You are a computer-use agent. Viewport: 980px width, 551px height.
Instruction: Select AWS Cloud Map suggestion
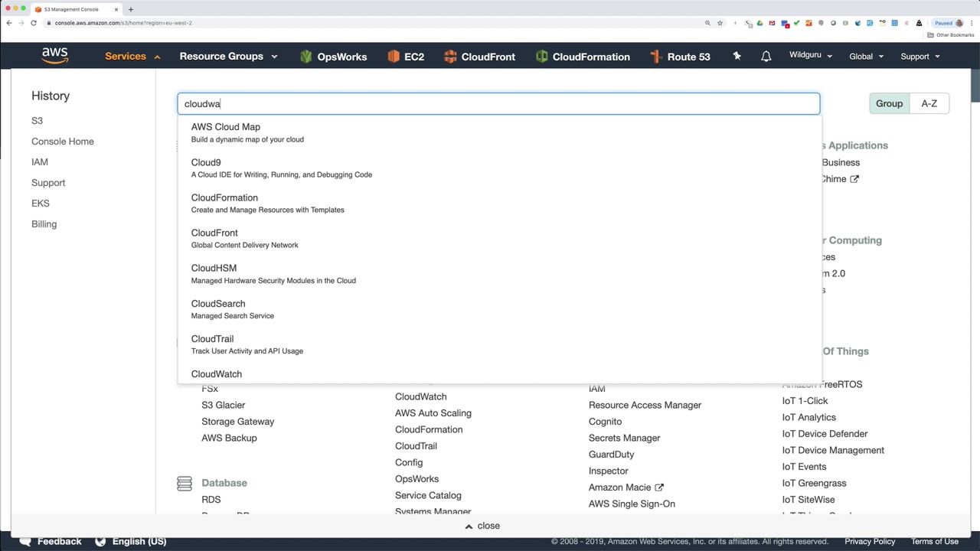click(x=499, y=133)
